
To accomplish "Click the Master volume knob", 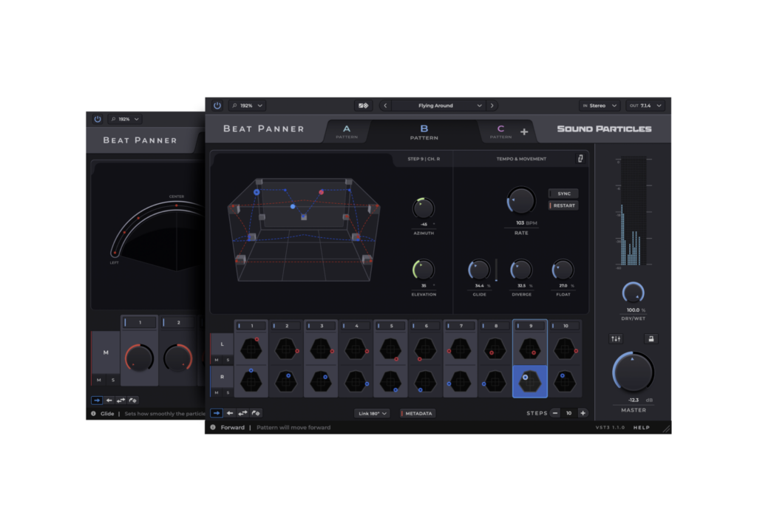I will [x=633, y=372].
